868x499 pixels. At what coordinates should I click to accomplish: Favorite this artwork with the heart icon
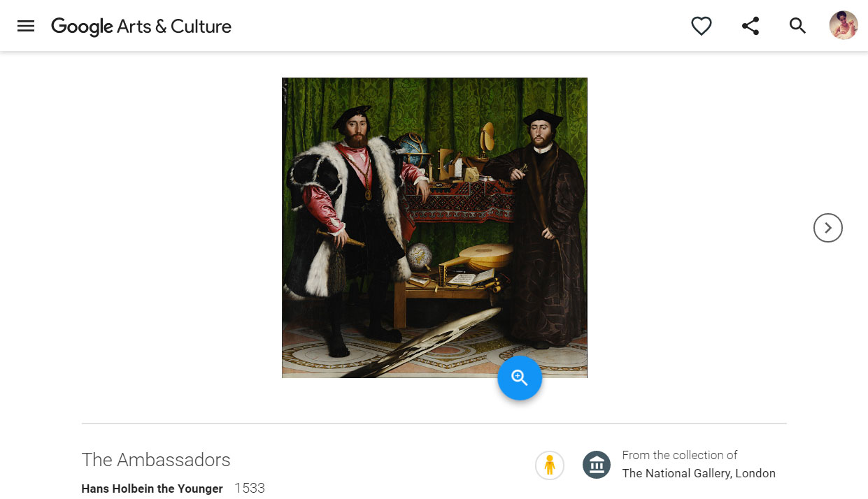(702, 26)
